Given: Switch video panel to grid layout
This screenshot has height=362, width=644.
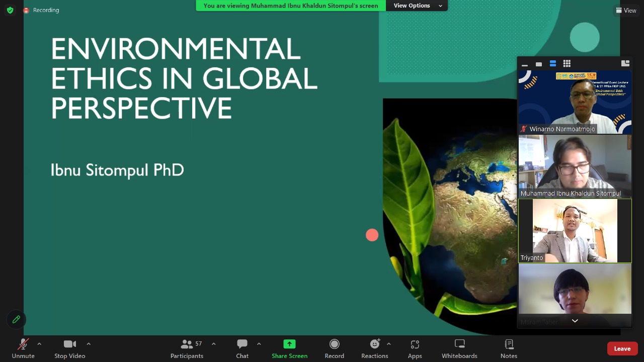Looking at the screenshot, I should pos(567,63).
